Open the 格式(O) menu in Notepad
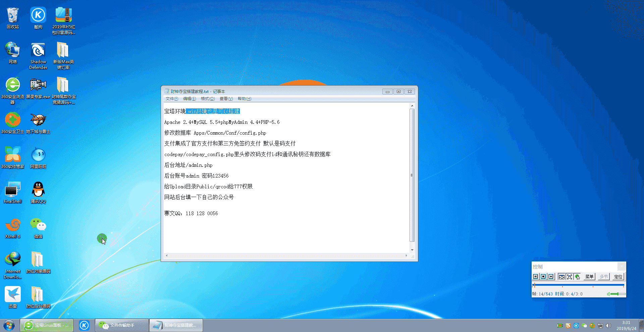Viewport: 644px width, 332px height. point(208,99)
